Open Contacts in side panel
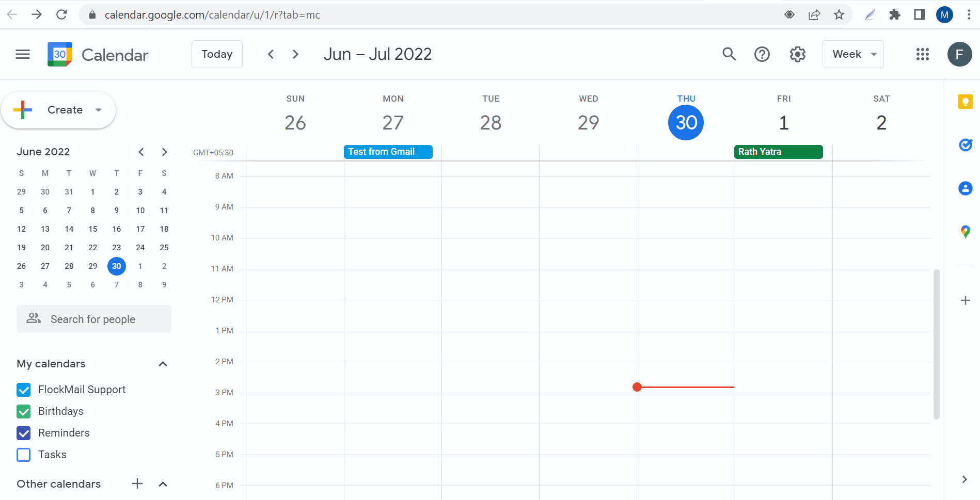The width and height of the screenshot is (980, 500). click(x=965, y=188)
